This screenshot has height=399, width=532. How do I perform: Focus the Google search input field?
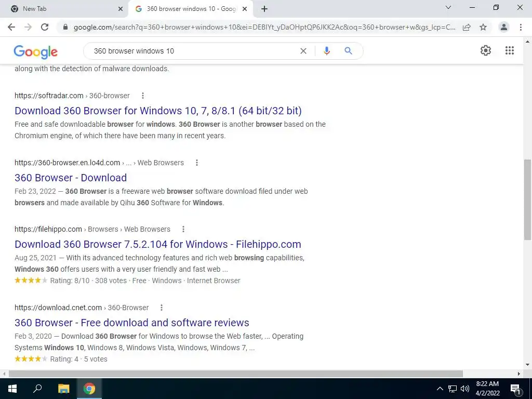point(193,51)
